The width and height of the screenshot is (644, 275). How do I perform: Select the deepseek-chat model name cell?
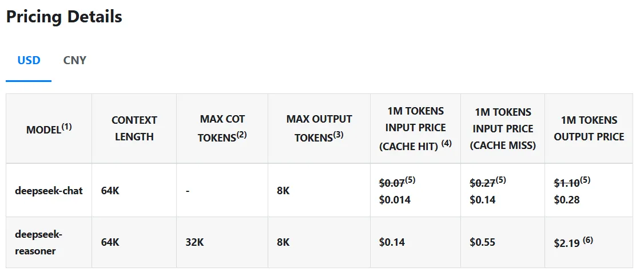tap(49, 191)
